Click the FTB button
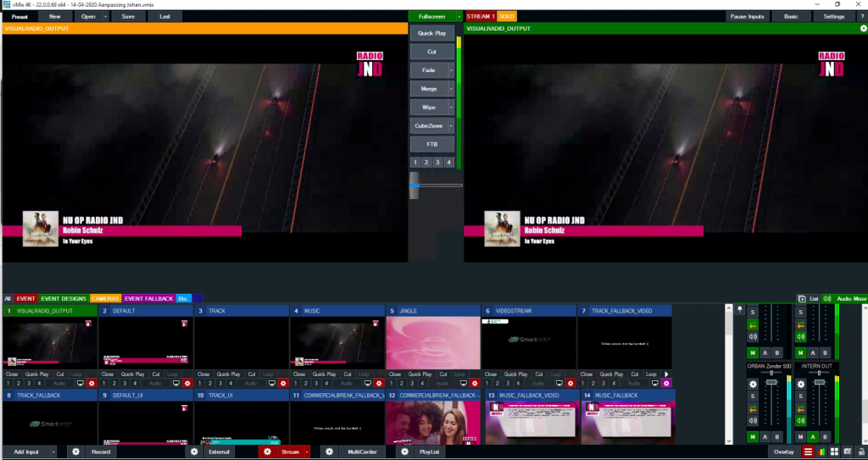This screenshot has width=868, height=460. [x=431, y=145]
